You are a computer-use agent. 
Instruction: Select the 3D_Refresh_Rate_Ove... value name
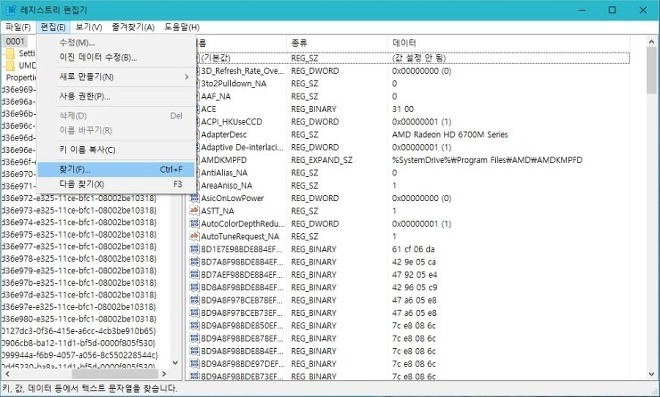(242, 71)
